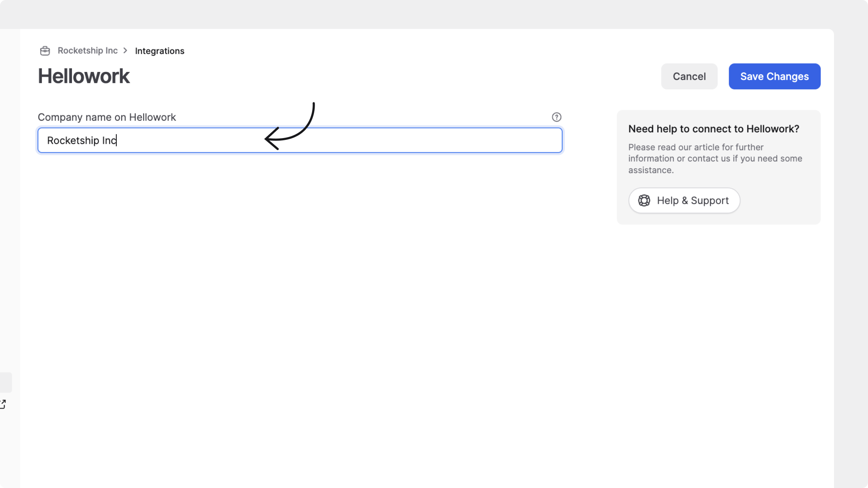Click the briefcase icon in the breadcrumb
868x488 pixels.
45,51
